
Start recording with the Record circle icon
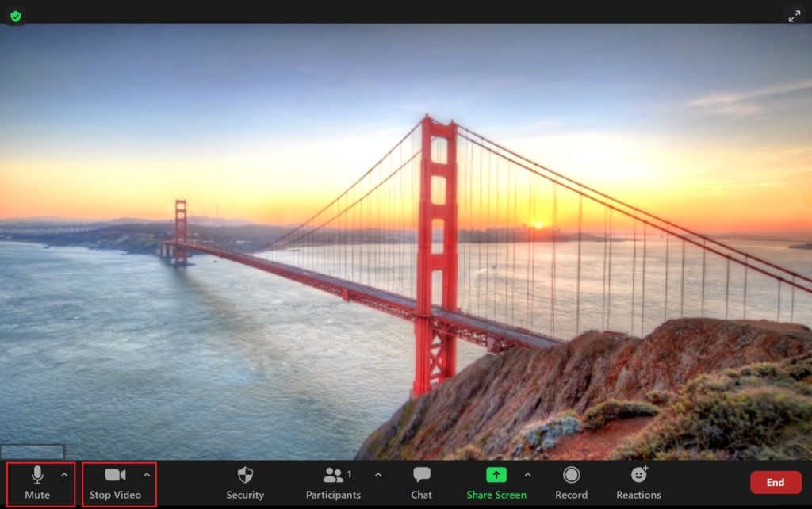pos(571,475)
